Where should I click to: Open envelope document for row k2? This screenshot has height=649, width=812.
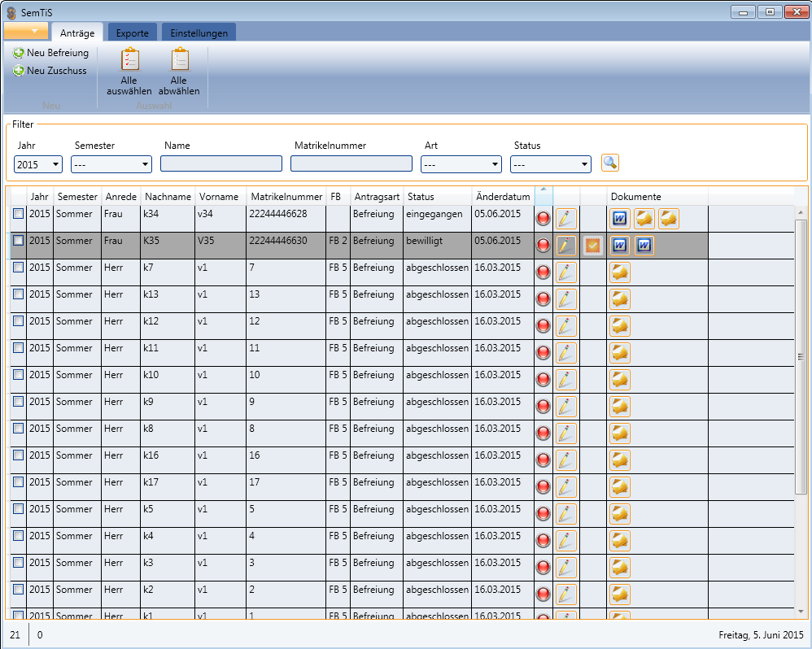(620, 595)
